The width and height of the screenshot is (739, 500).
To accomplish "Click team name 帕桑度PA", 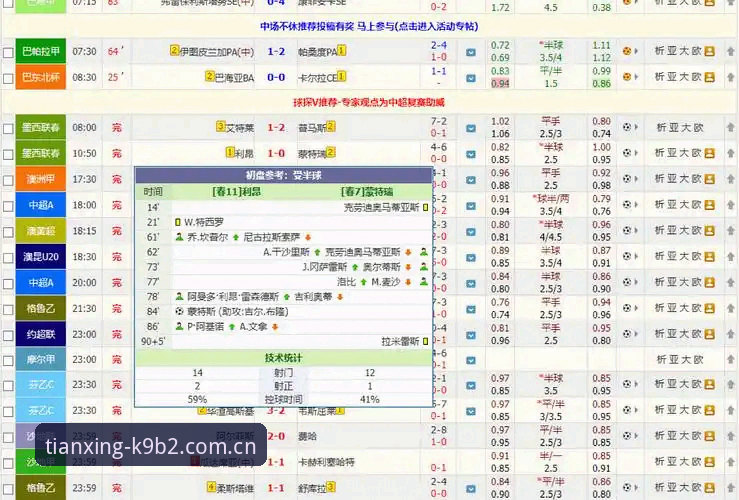I will [318, 52].
